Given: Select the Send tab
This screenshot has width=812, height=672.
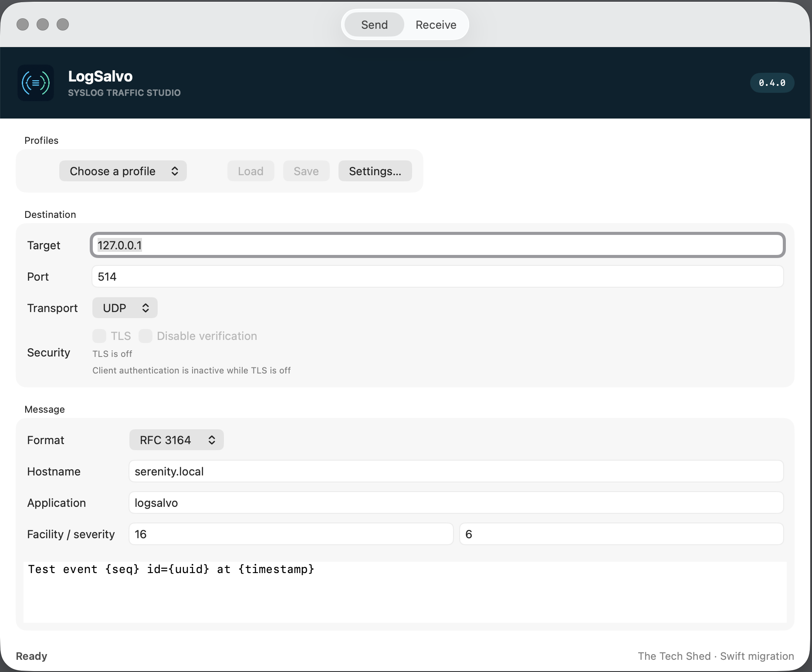Looking at the screenshot, I should coord(374,25).
